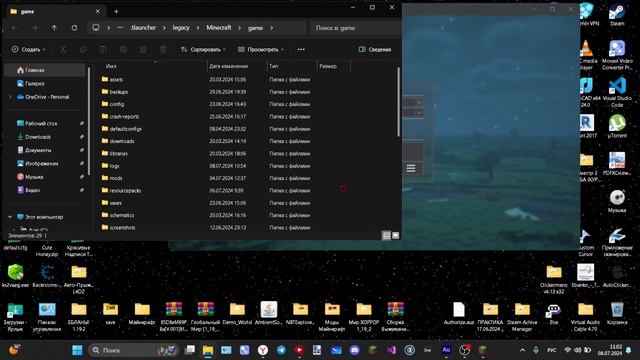This screenshot has height=360, width=640.
Task: Click the taskbar search box
Action: [x=134, y=350]
